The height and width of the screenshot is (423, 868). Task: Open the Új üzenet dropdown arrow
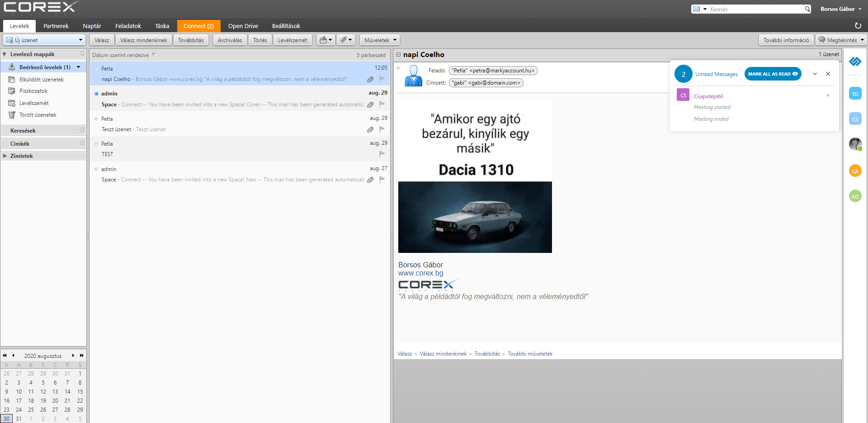click(80, 40)
